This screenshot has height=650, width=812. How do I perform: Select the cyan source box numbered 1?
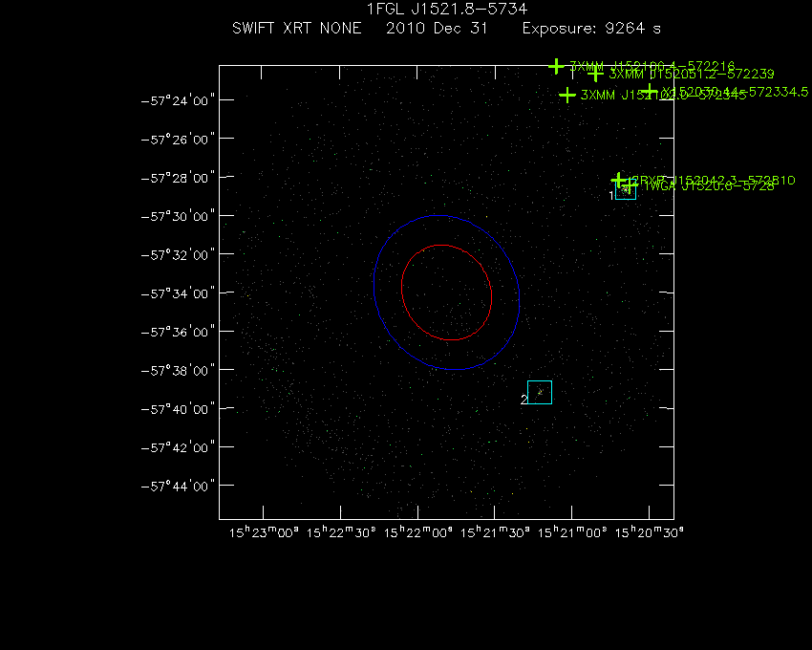[626, 189]
